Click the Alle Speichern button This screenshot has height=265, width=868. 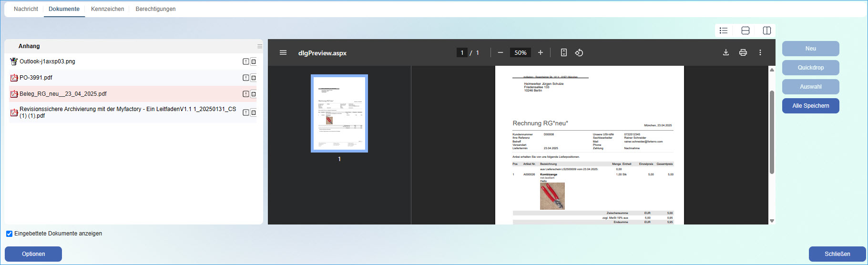[x=810, y=106]
